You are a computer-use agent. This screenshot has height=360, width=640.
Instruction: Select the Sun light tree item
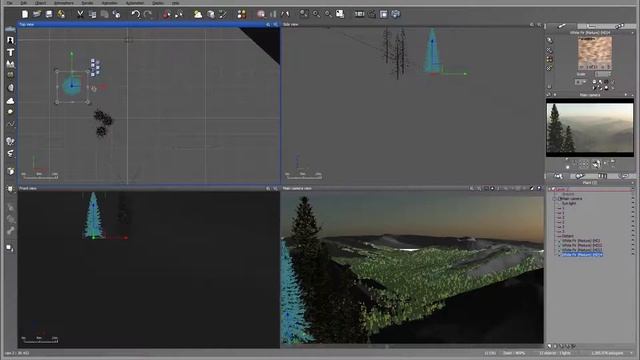point(569,203)
